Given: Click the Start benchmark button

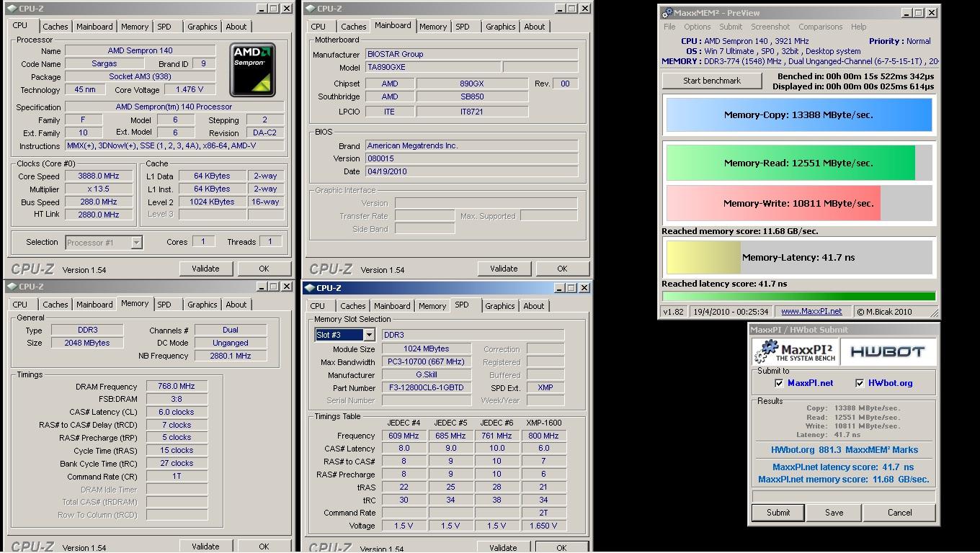Looking at the screenshot, I should 712,81.
